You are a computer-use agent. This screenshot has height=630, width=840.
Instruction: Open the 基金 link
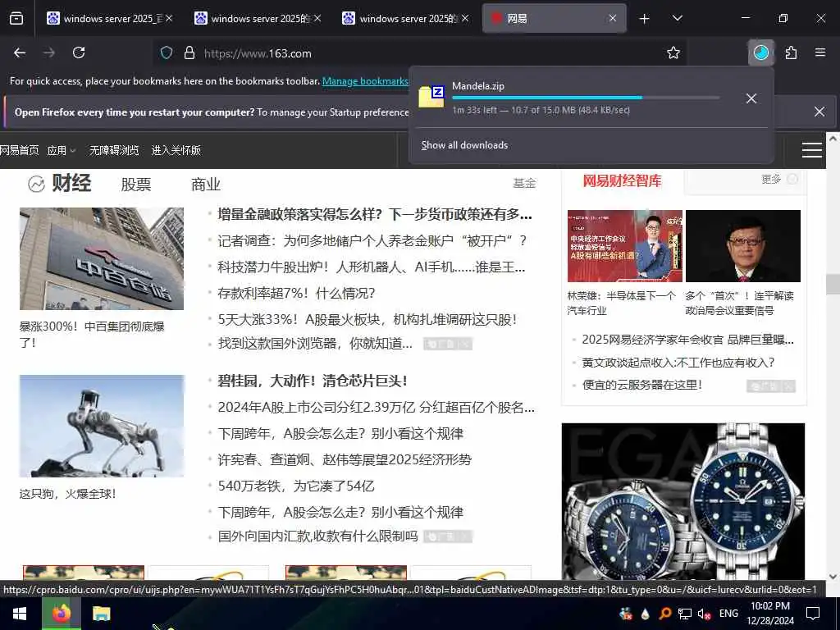coord(524,183)
